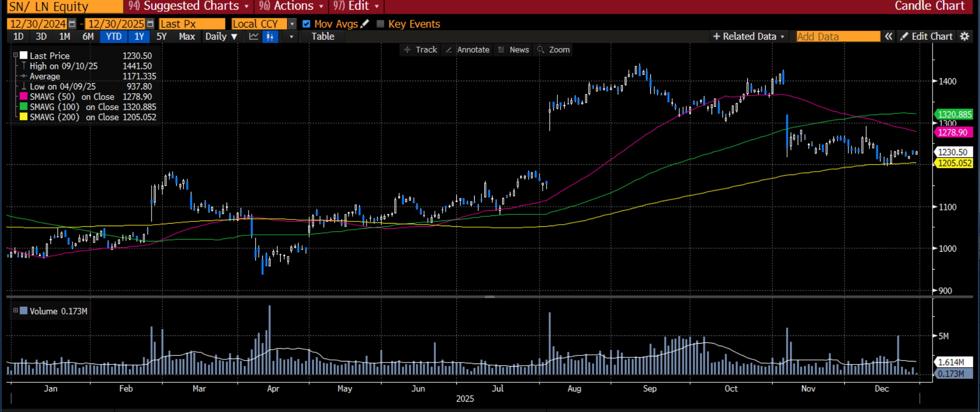Open chart settings gear icon
This screenshot has height=412, width=980.
964,36
